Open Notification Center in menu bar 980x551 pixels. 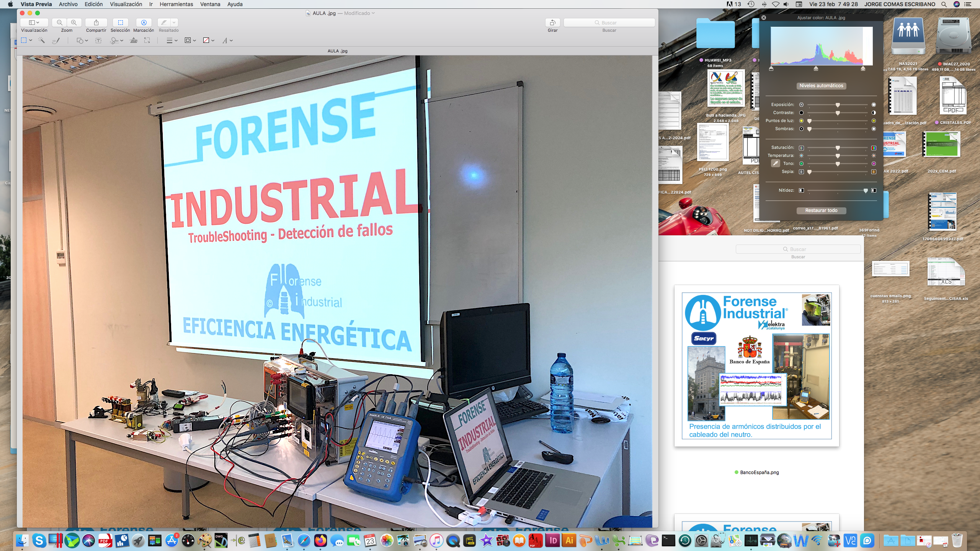click(x=968, y=4)
